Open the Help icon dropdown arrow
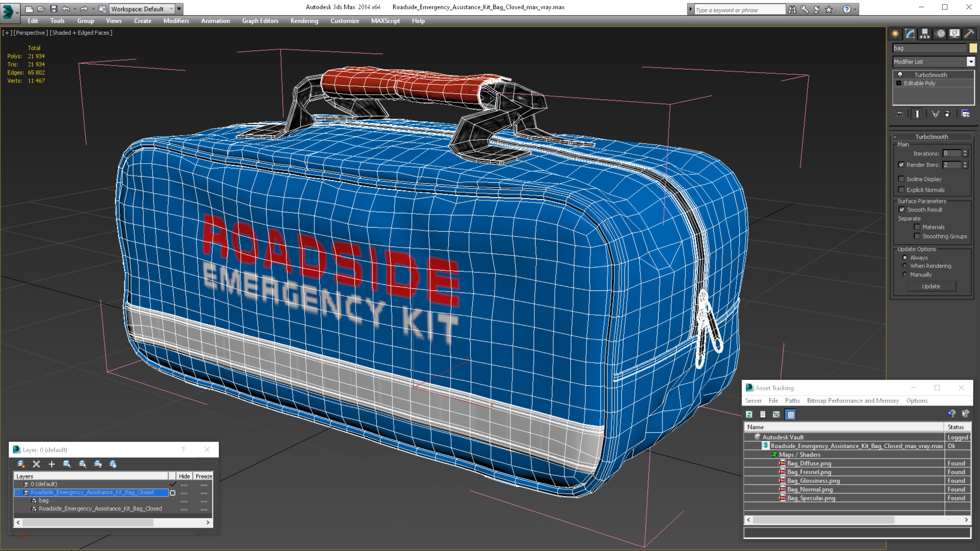 pos(855,10)
